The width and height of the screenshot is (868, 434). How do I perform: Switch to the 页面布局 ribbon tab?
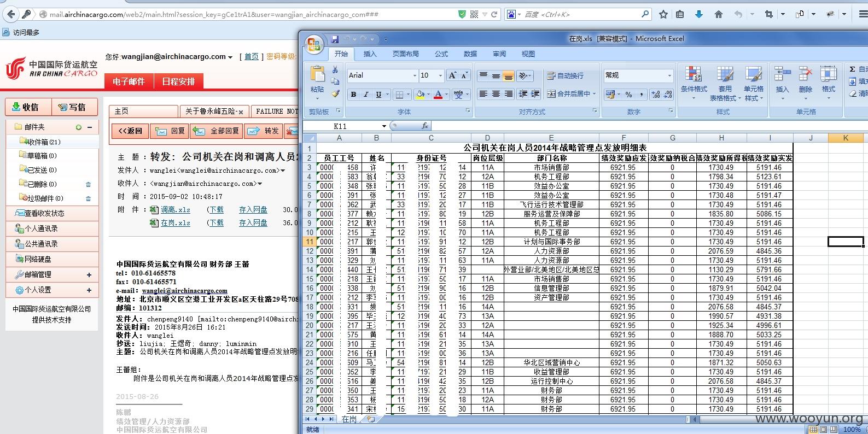click(405, 54)
